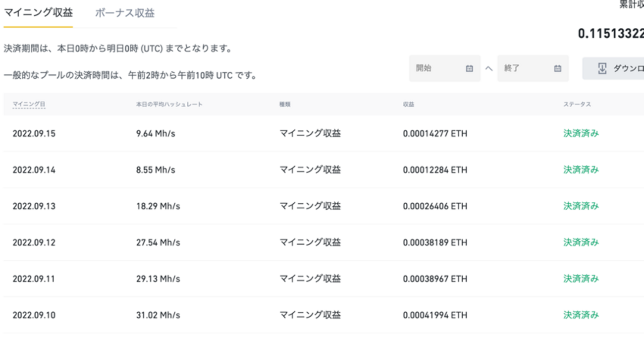Click 決済済み status for 2022.09.13

581,206
